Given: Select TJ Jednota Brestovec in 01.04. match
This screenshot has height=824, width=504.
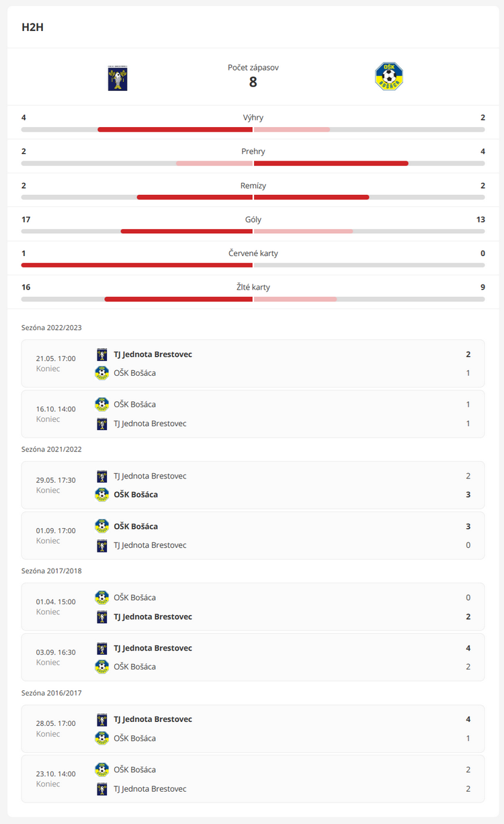Looking at the screenshot, I should pyautogui.click(x=153, y=616).
